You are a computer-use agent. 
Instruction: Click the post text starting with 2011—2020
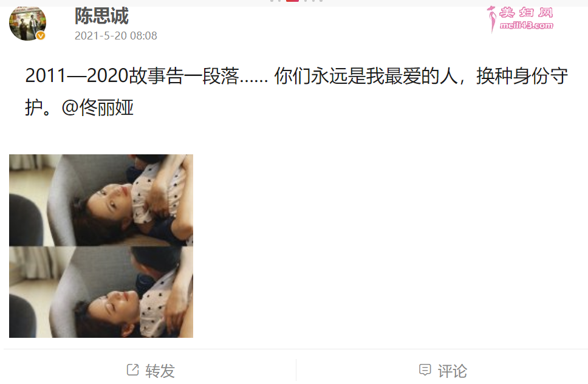[296, 92]
